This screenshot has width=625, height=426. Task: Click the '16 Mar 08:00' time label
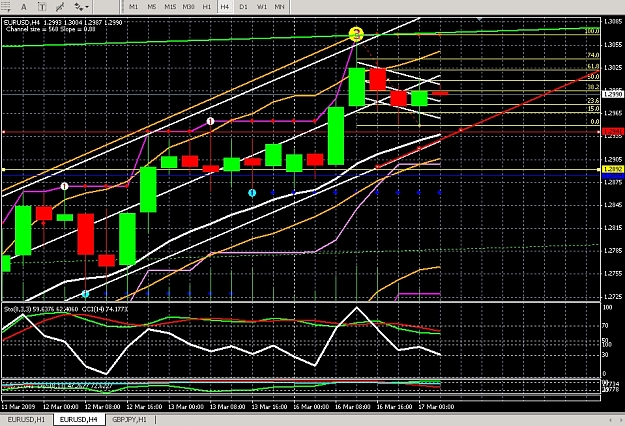(x=352, y=407)
